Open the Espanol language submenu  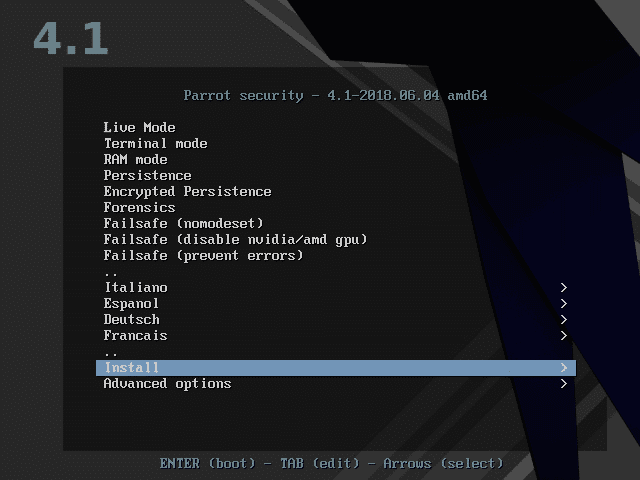point(131,303)
